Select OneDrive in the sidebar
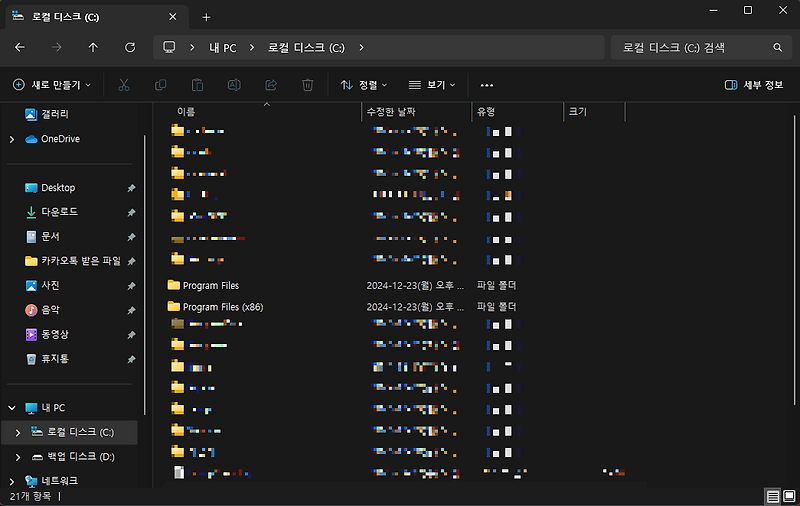The height and width of the screenshot is (506, 800). pos(53,139)
